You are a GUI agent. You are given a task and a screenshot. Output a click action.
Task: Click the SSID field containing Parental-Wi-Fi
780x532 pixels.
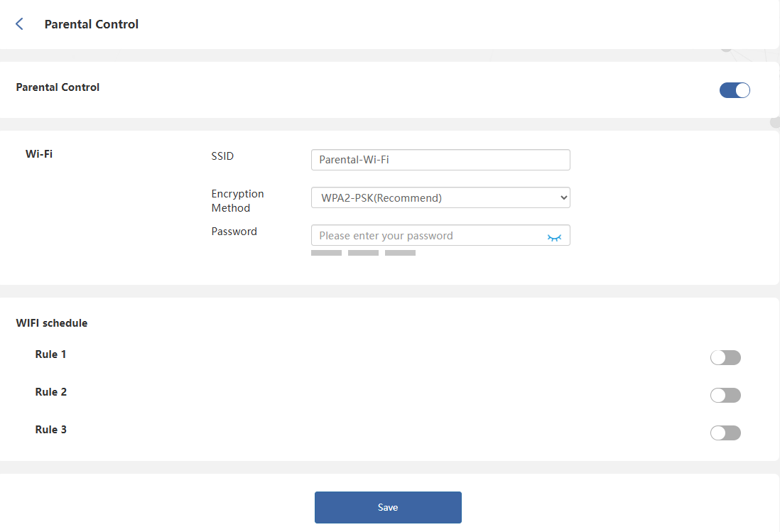(x=440, y=160)
